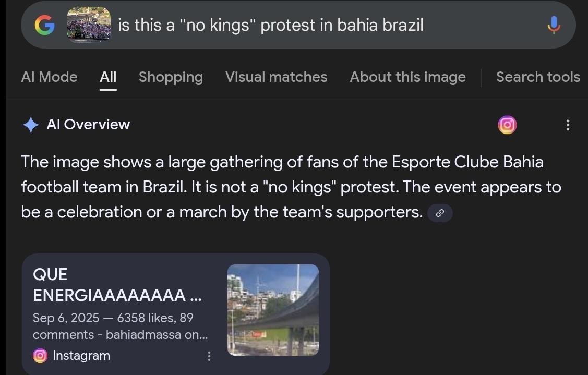The height and width of the screenshot is (375, 588).
Task: Click the Instagram source icon in AI Overview
Action: 507,125
